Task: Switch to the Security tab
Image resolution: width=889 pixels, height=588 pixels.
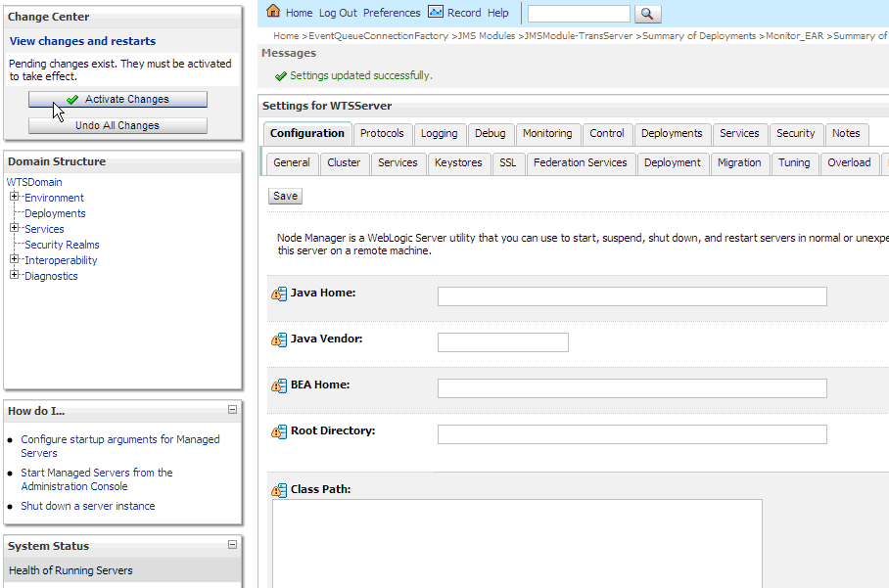Action: coord(795,134)
